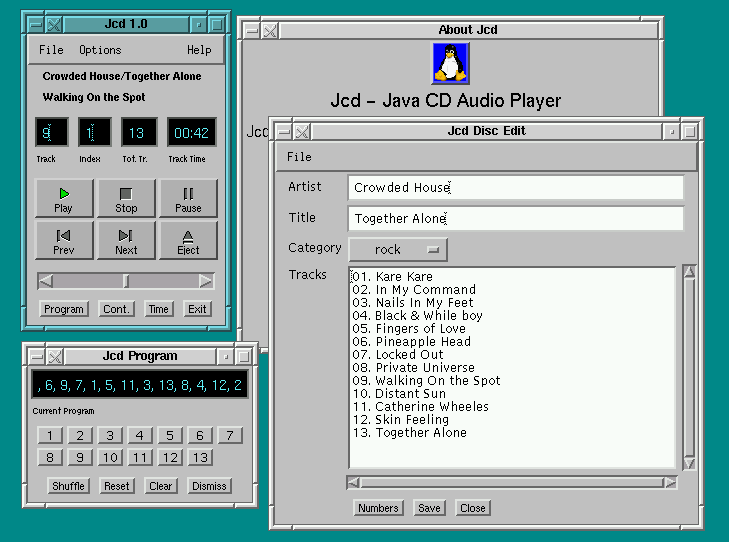The height and width of the screenshot is (542, 729).
Task: Eject the CD
Action: click(x=188, y=241)
